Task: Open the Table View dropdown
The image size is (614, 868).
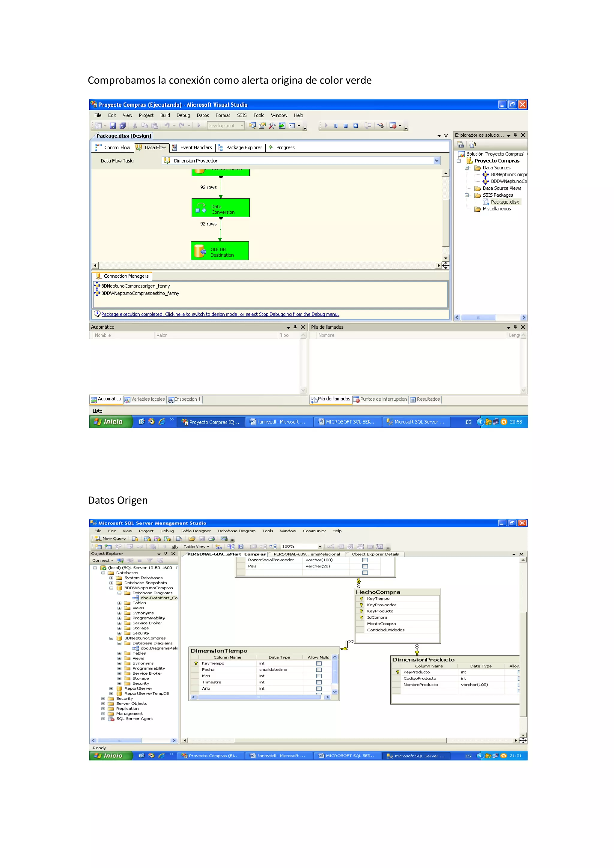Action: [x=196, y=547]
